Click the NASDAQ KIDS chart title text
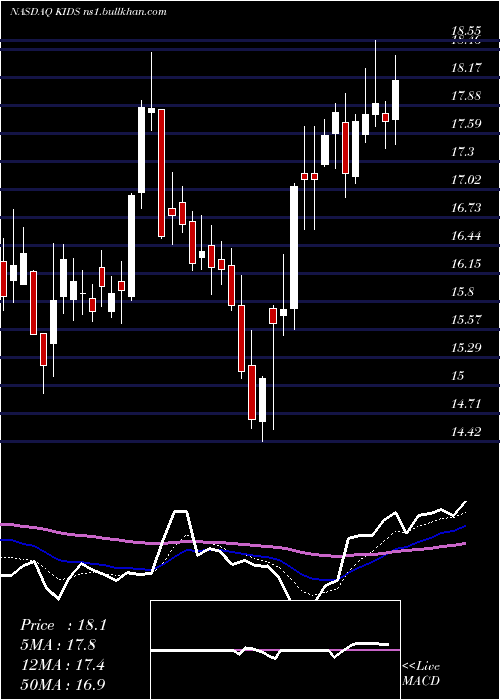 [x=88, y=11]
